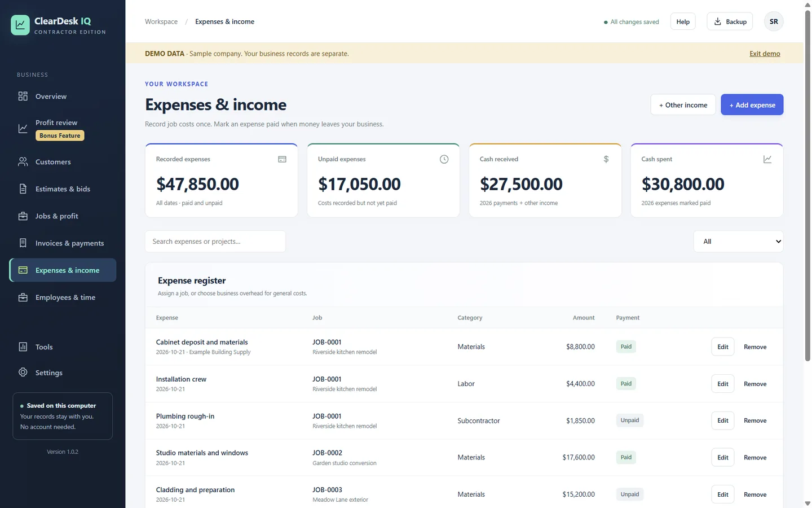Click Unpaid badge on Plumbing rough-in row
Image resolution: width=812 pixels, height=508 pixels.
(630, 421)
